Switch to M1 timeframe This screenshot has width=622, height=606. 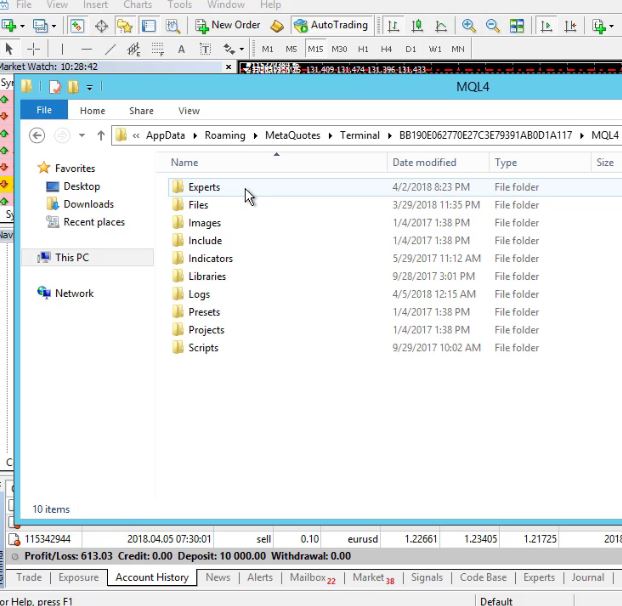pos(267,49)
